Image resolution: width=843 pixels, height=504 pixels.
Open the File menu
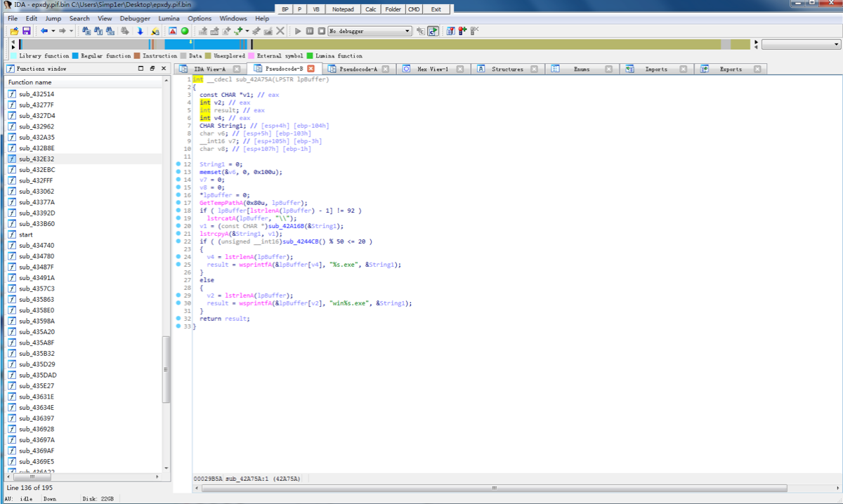[x=13, y=18]
